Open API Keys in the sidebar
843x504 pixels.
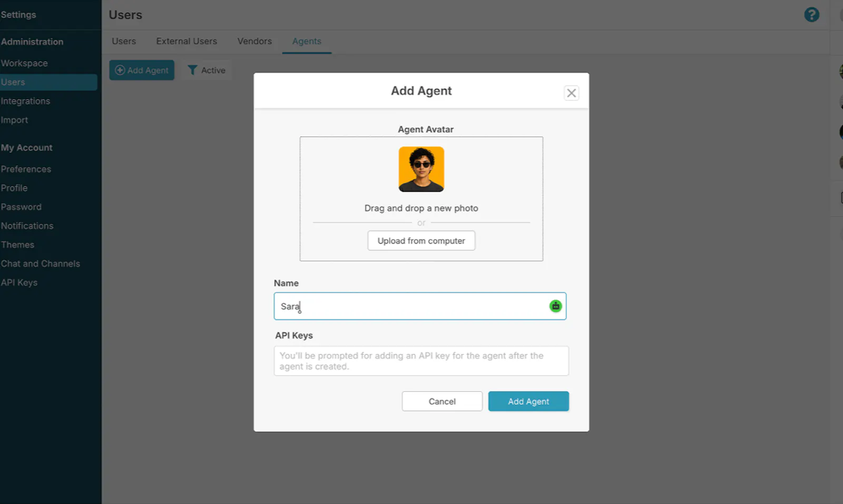click(19, 283)
